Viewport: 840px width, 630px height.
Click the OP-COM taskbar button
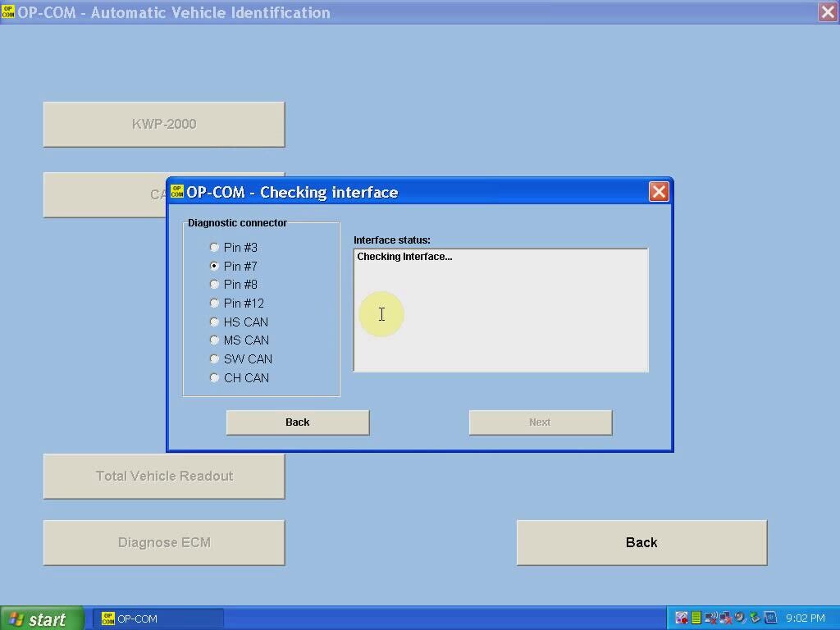pos(157,619)
